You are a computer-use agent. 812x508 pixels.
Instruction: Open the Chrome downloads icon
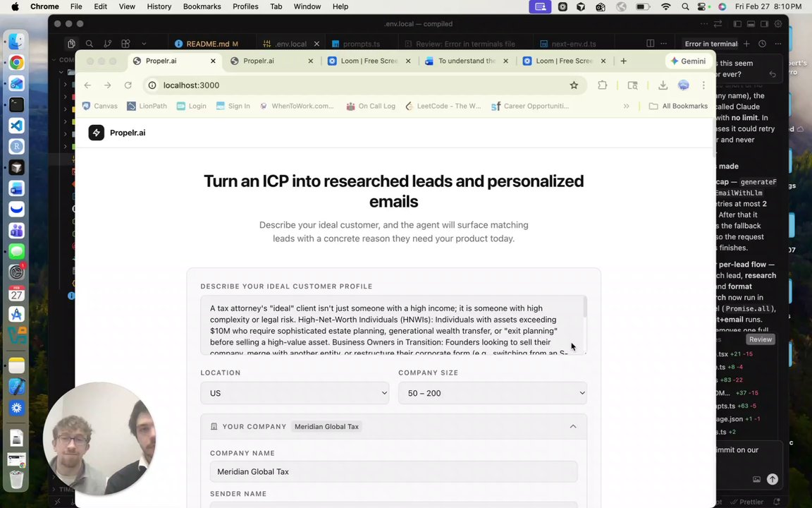click(x=663, y=85)
